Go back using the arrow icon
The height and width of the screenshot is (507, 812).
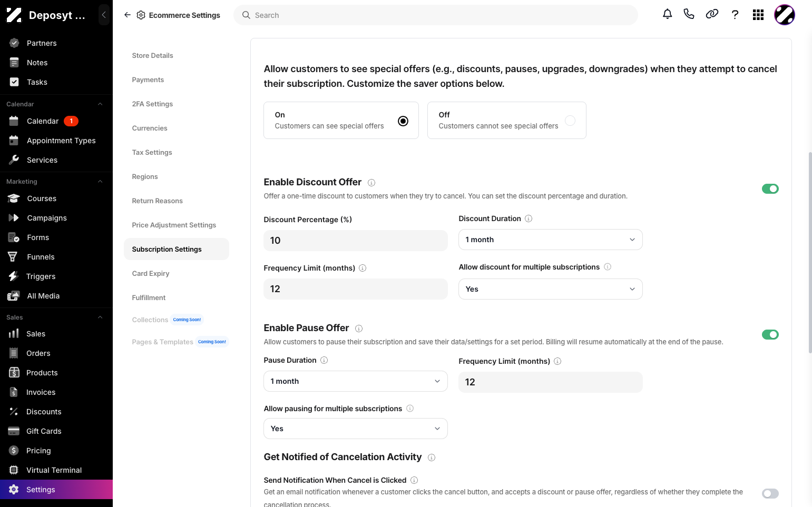tap(127, 15)
